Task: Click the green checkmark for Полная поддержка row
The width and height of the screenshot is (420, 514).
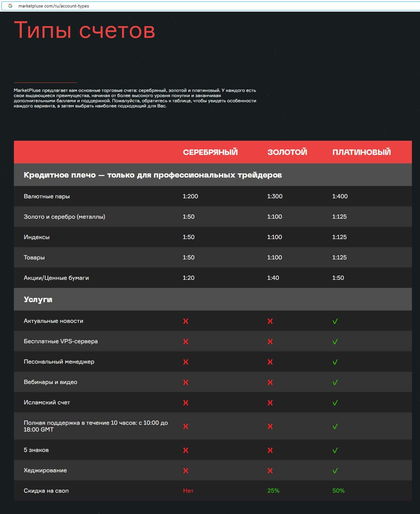Action: pos(335,426)
